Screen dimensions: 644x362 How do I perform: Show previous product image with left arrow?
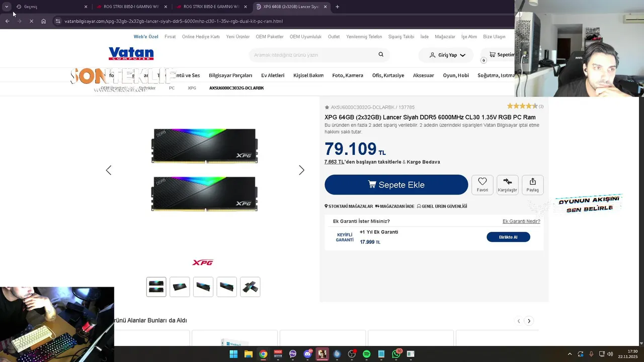click(109, 170)
